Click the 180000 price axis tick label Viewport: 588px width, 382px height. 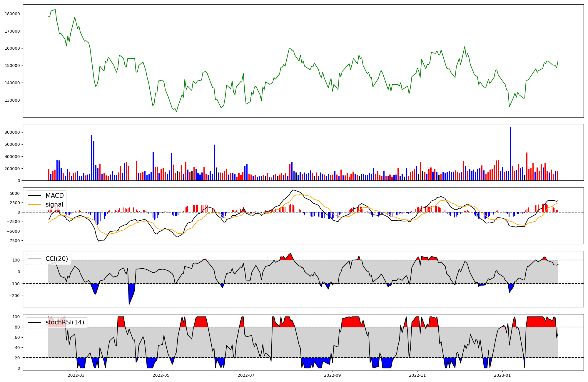12,14
